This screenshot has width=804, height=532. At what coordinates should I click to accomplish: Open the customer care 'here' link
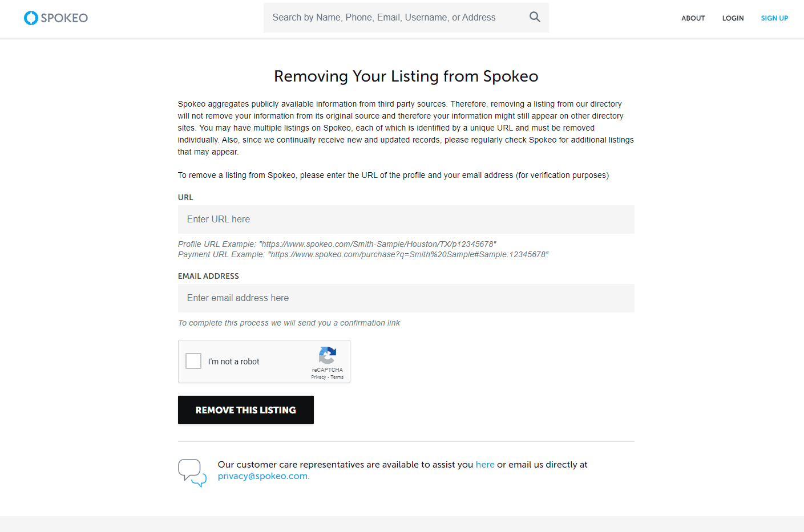485,465
